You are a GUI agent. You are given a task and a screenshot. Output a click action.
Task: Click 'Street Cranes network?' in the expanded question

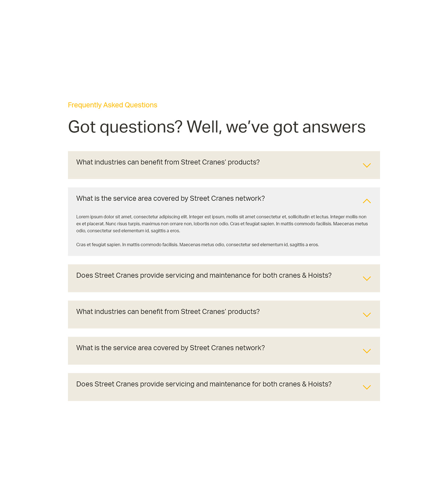pyautogui.click(x=227, y=198)
